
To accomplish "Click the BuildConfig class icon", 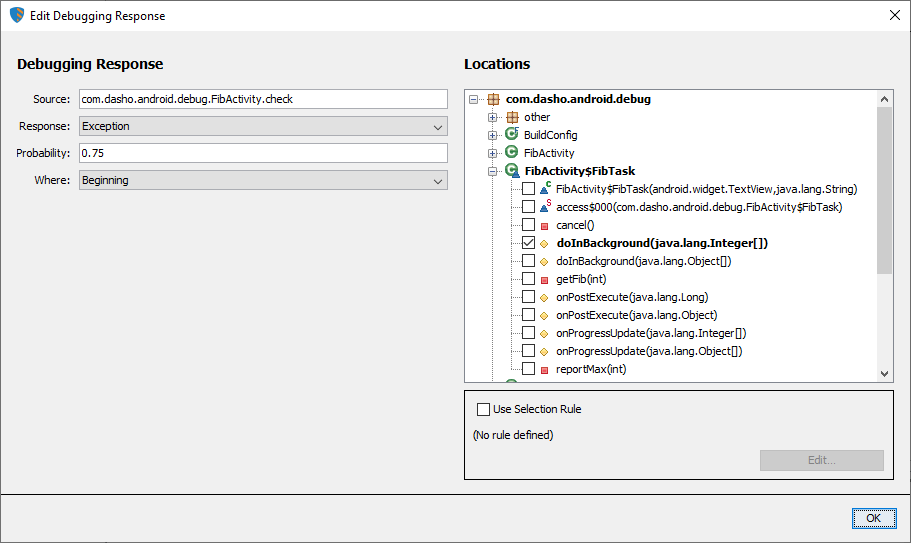I will (x=512, y=134).
